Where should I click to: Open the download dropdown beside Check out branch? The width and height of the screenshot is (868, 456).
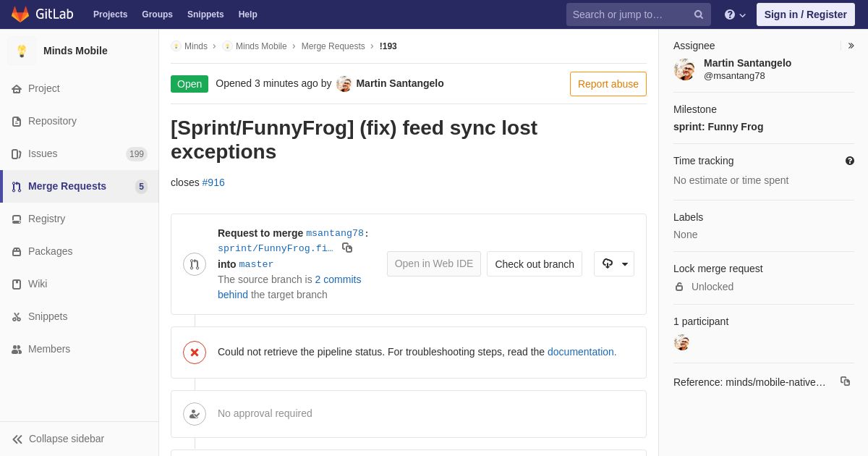click(614, 263)
